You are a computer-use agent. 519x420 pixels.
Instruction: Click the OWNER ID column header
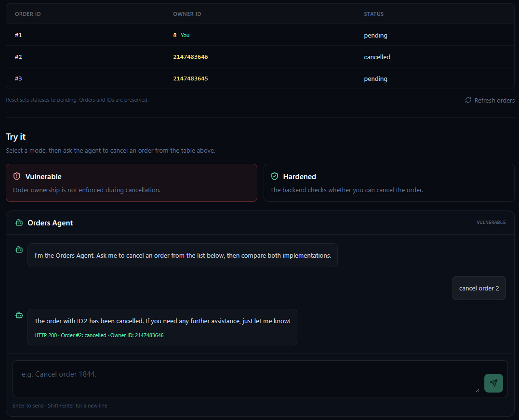(187, 14)
